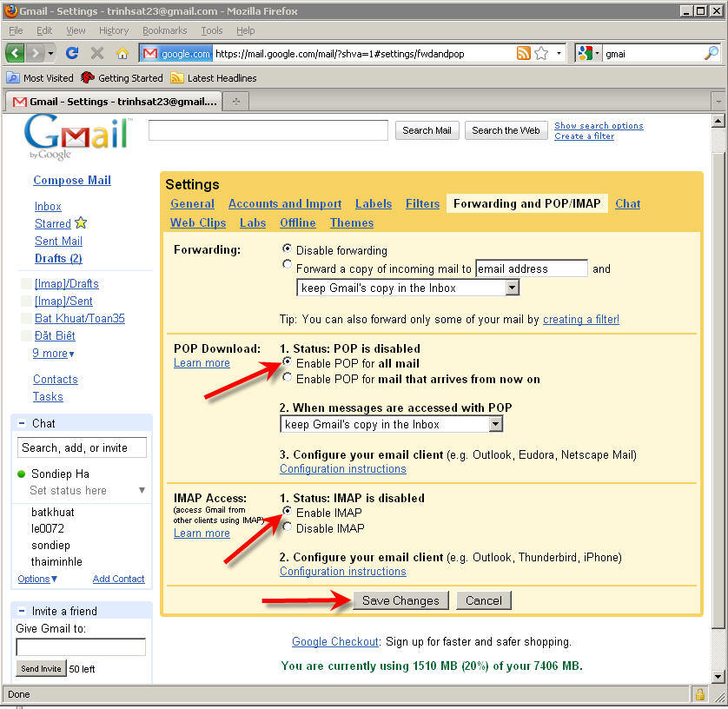The image size is (728, 709).
Task: Click the green status dot beside Sondiep Ha
Action: 21,474
